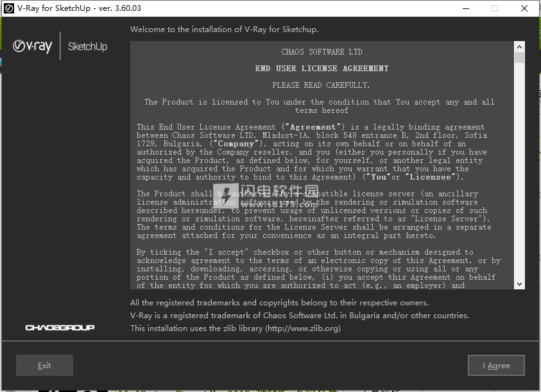
Task: Click the 'END USER LICENSE AGREEMENT' heading
Action: tap(322, 68)
